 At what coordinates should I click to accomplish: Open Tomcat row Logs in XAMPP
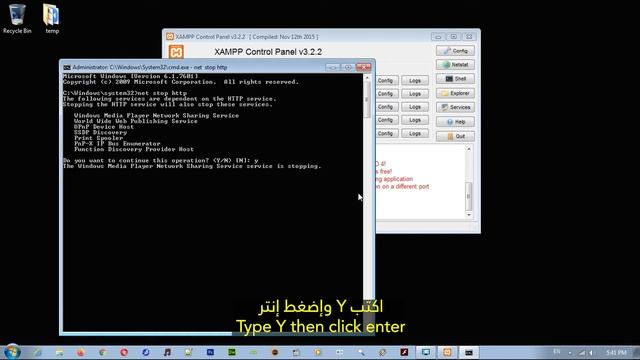click(415, 133)
